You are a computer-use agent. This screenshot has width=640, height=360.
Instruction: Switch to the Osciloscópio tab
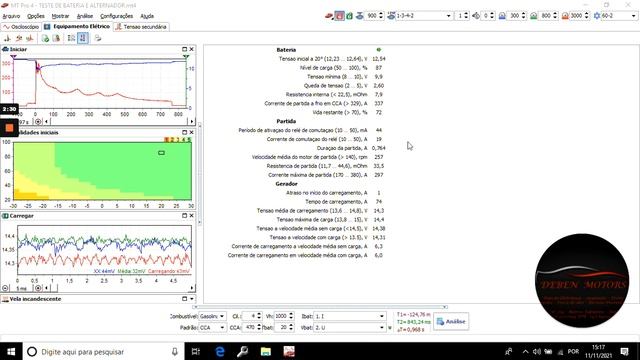point(21,27)
